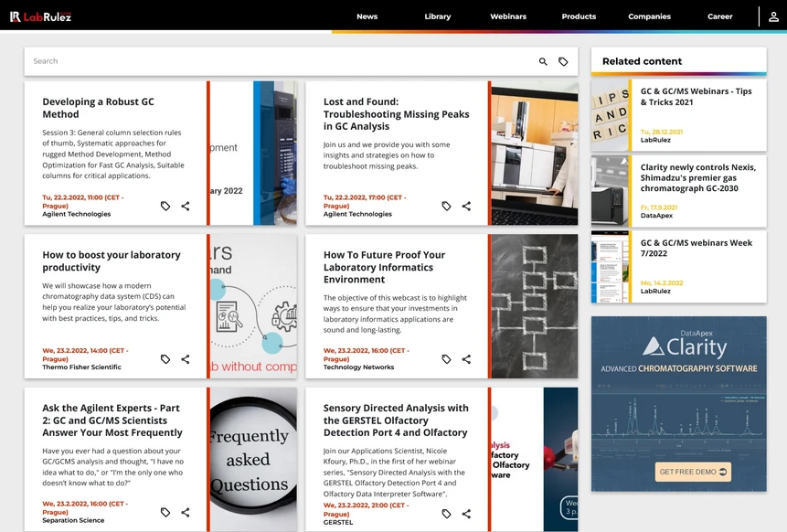Open Lost and Found Troubleshooting Missing Peaks title
This screenshot has width=787, height=532.
[396, 114]
